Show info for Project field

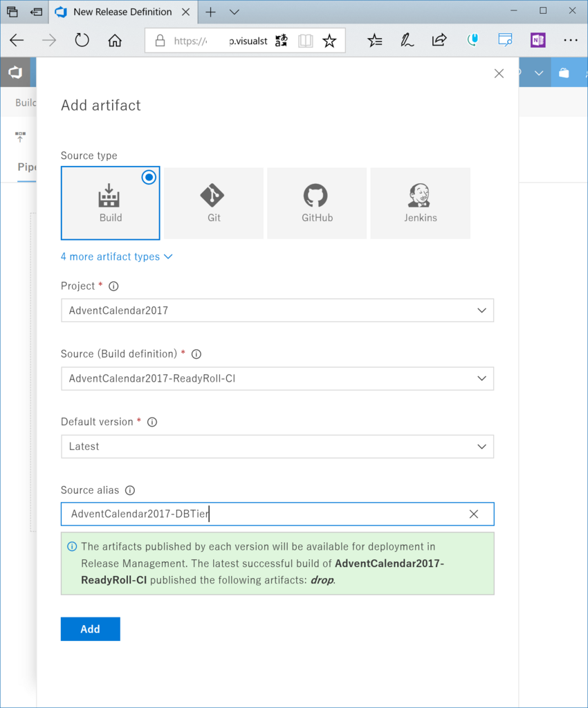pos(114,286)
